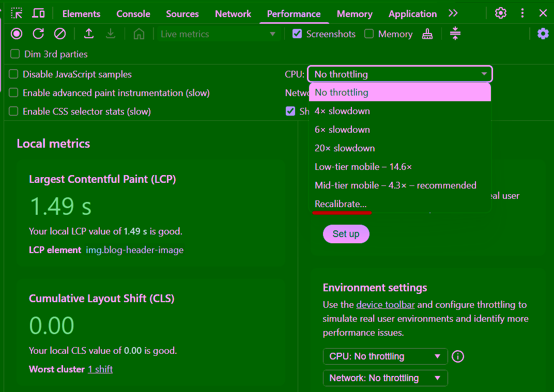The image size is (554, 392).
Task: Switch to the Console tab
Action: tap(133, 14)
